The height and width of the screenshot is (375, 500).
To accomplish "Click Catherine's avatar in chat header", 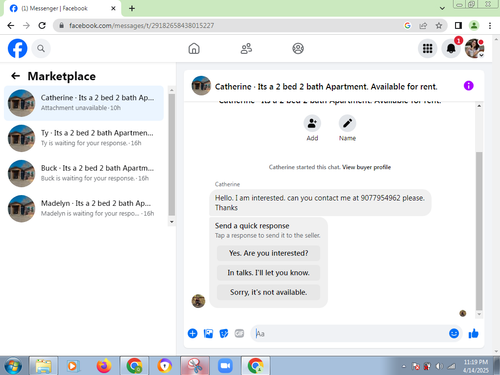I will (201, 86).
